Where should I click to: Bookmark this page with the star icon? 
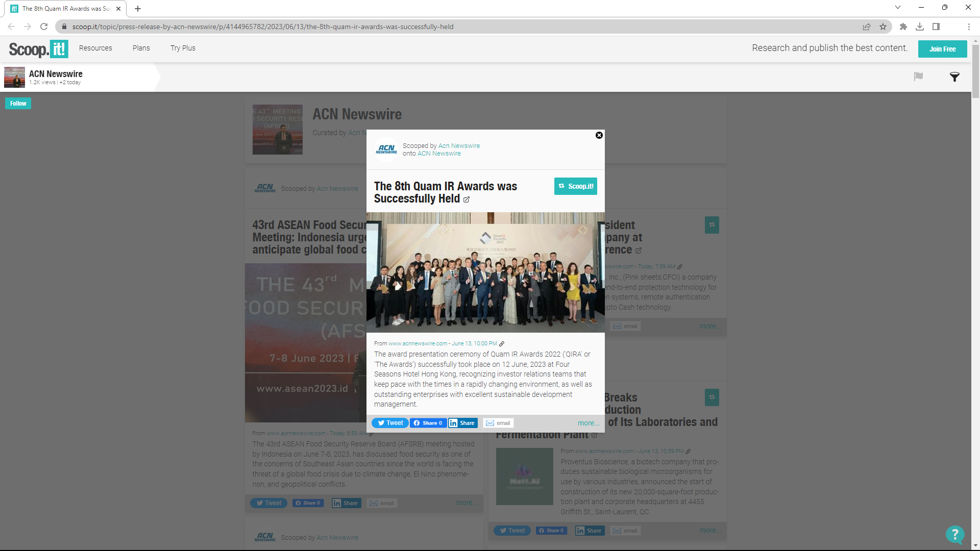click(x=883, y=27)
